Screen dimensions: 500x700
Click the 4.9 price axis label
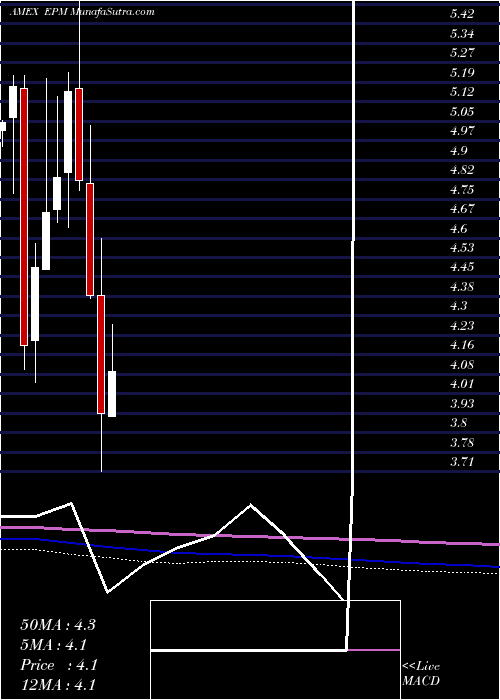(458, 150)
